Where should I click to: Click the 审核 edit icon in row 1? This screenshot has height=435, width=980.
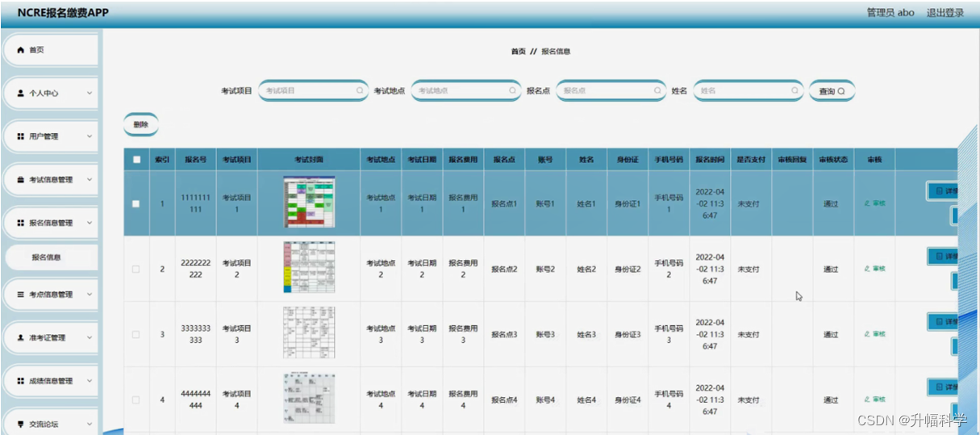point(867,203)
